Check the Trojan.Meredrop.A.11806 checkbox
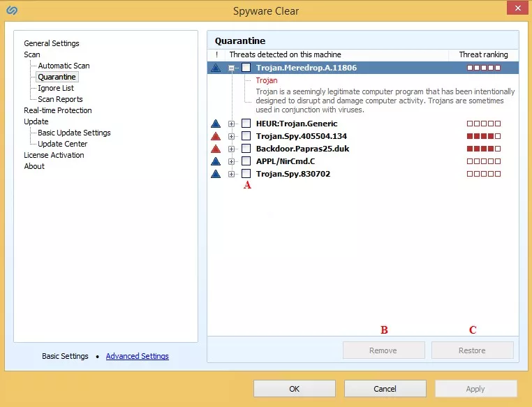The width and height of the screenshot is (532, 407). [x=246, y=68]
